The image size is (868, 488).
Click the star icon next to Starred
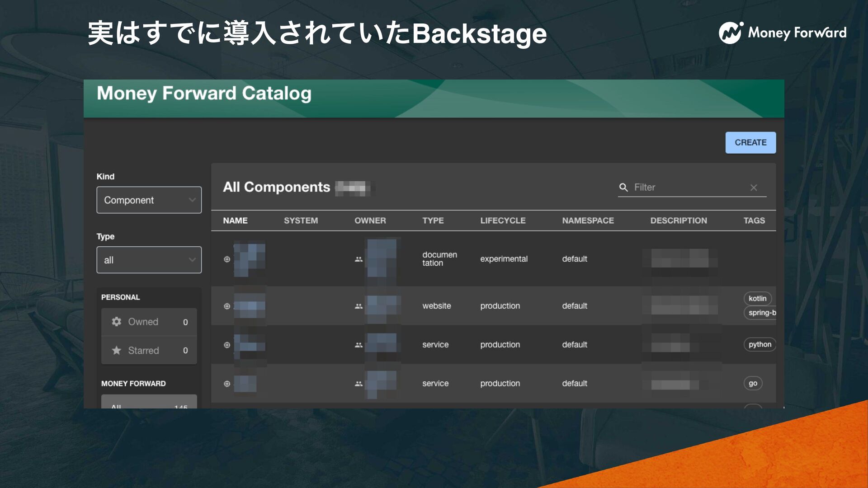click(x=117, y=350)
